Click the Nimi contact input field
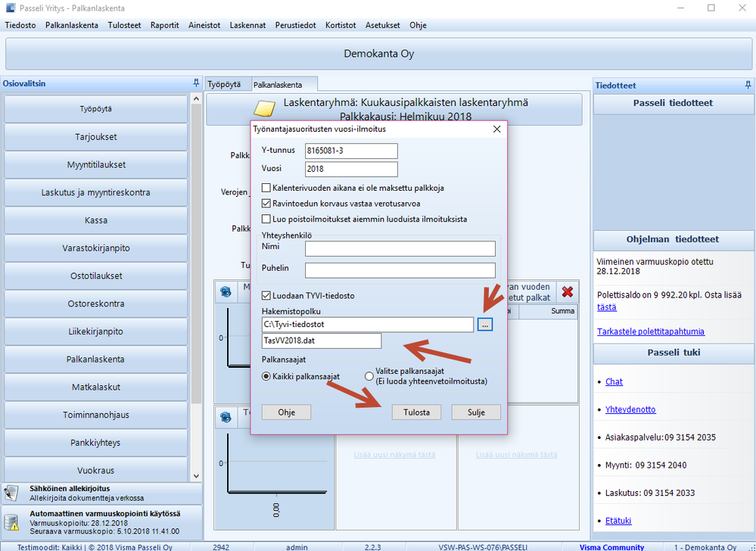 (x=400, y=249)
